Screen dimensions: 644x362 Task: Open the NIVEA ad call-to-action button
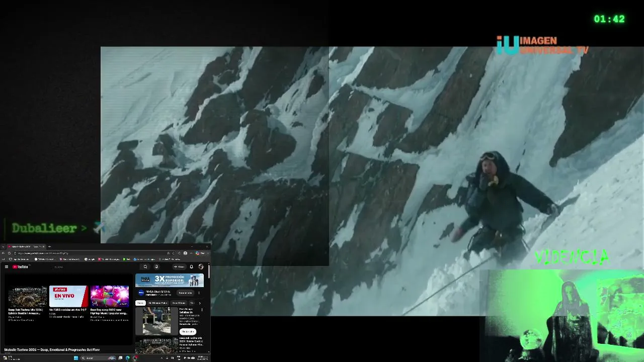[185, 293]
